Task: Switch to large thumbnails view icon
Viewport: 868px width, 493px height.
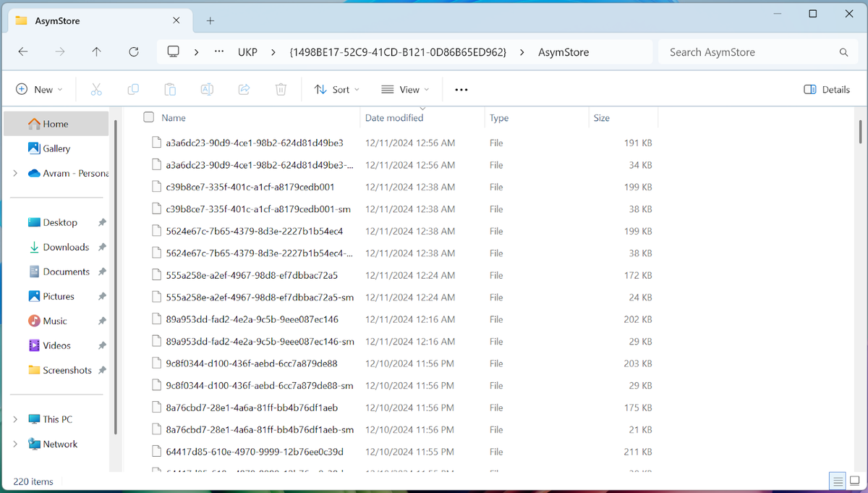Action: pyautogui.click(x=854, y=481)
